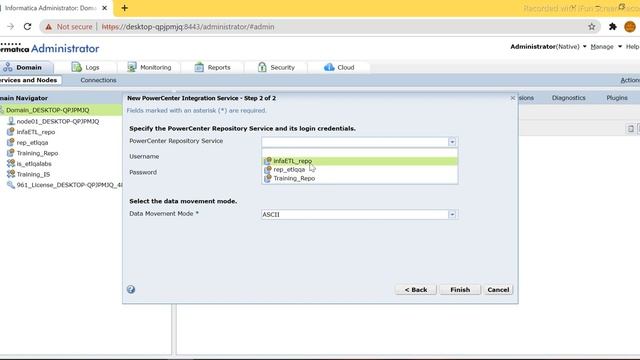640x360 pixels.
Task: Click the browser forward arrow
Action: click(x=10, y=27)
